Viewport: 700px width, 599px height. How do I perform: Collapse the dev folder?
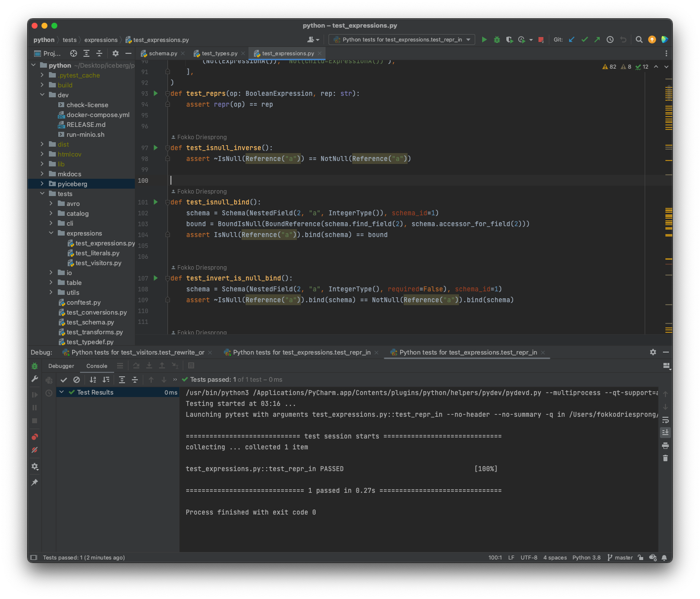42,95
